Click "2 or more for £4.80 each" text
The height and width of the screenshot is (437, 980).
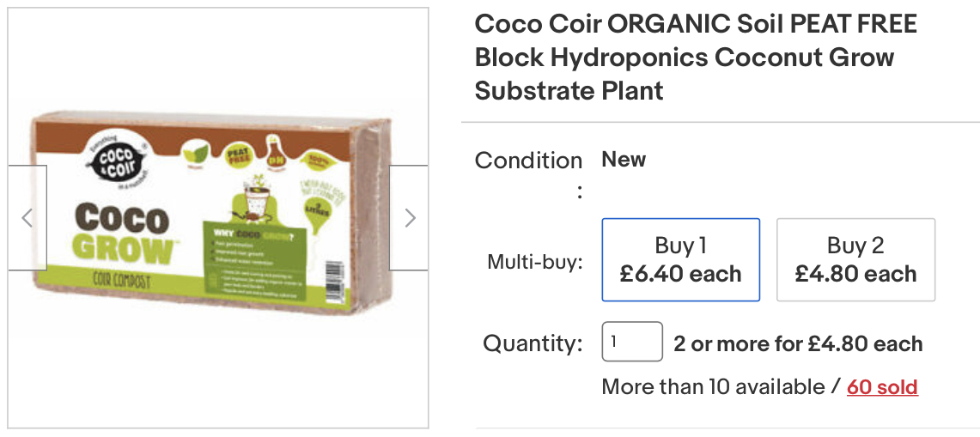[x=798, y=344]
